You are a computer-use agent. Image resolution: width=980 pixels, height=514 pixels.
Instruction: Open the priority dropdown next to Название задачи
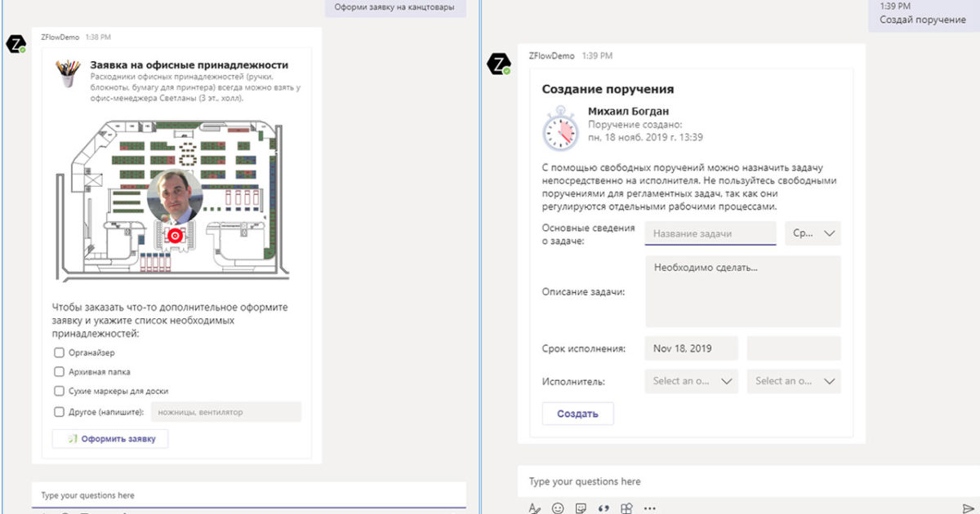pos(813,233)
